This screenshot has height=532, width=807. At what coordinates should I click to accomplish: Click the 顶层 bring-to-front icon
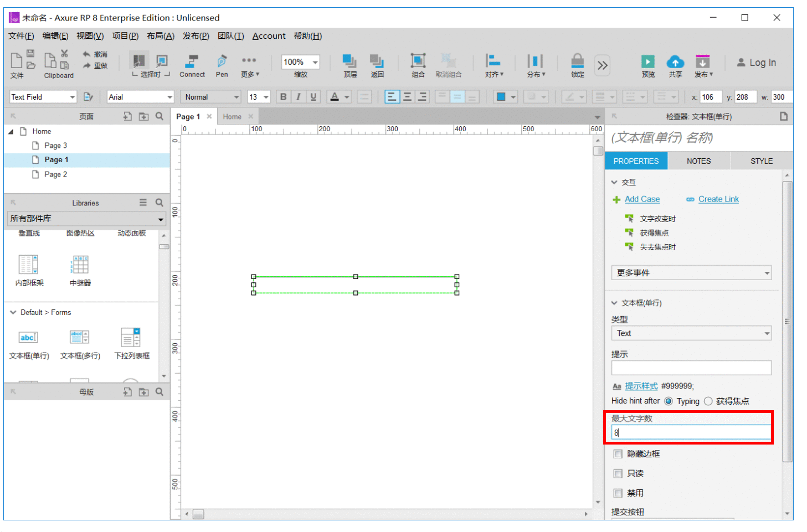click(x=349, y=61)
